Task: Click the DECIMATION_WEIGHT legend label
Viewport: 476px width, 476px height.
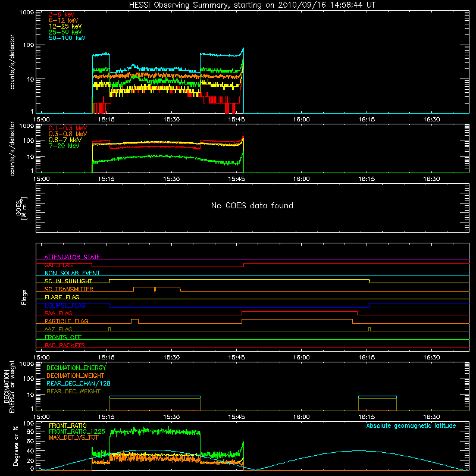Action: (76, 375)
